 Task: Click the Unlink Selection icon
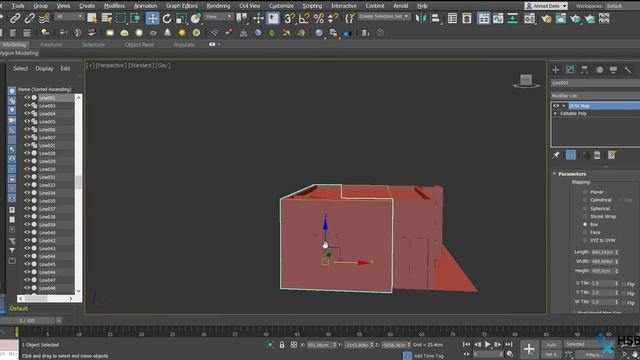coord(29,18)
